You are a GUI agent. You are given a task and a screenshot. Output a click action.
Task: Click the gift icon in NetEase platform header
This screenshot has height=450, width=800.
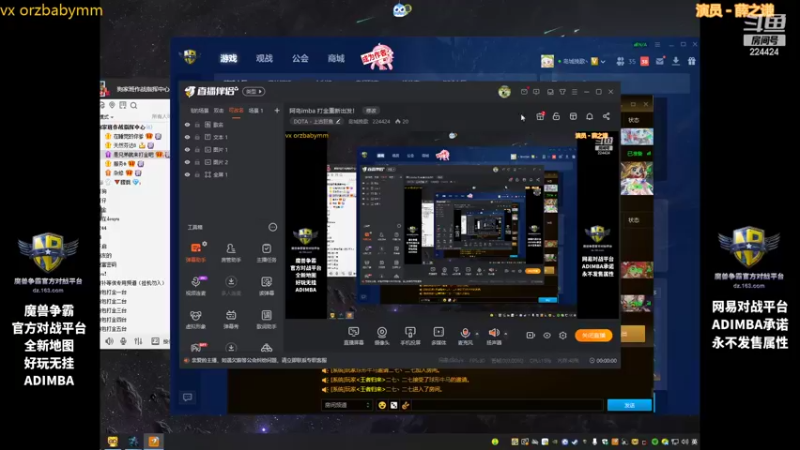[x=692, y=61]
